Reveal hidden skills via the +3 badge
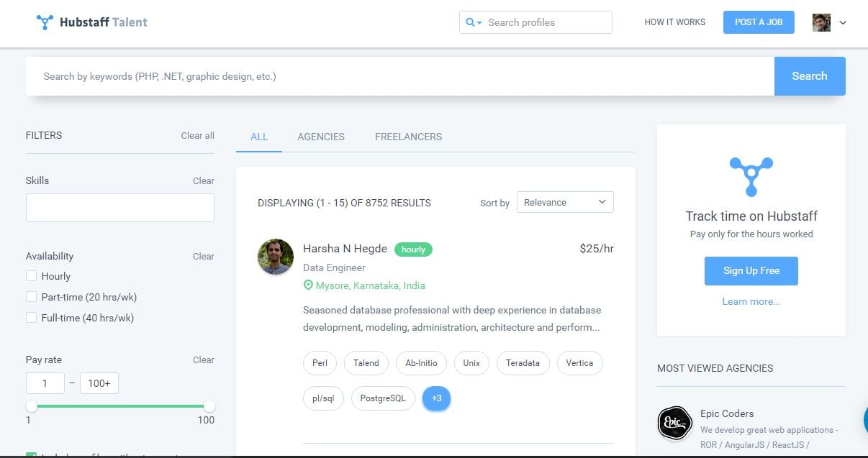Image resolution: width=868 pixels, height=458 pixels. [x=436, y=398]
